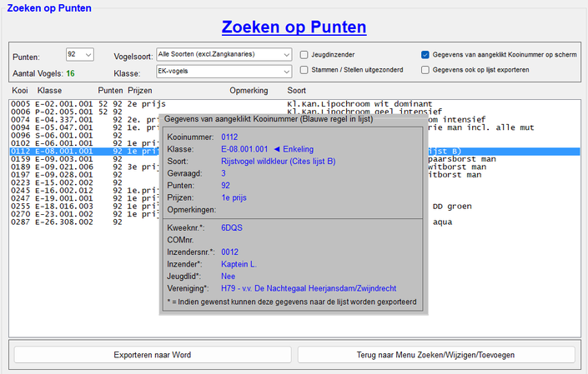This screenshot has height=374, width=588.
Task: Select list row for Kooi 0005
Action: (x=83, y=103)
